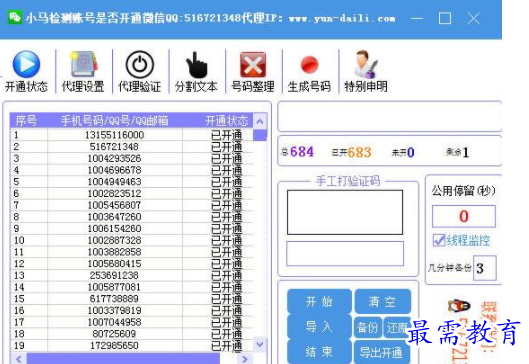Click the 导出开通 button

click(381, 352)
